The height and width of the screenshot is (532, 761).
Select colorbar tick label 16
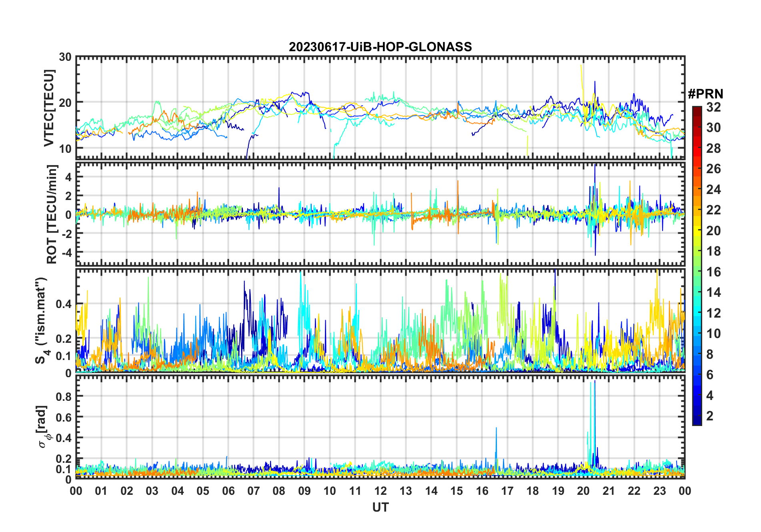[713, 272]
